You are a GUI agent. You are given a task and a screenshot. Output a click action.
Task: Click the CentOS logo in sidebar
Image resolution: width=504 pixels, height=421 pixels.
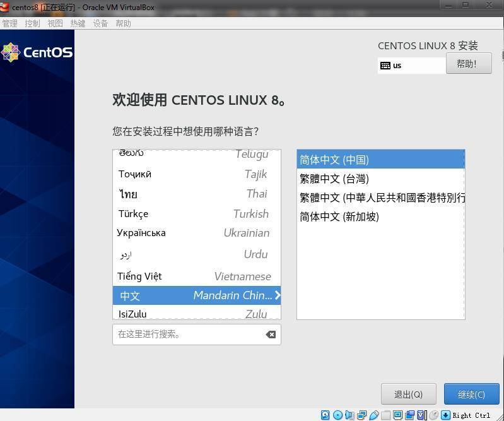tap(37, 52)
